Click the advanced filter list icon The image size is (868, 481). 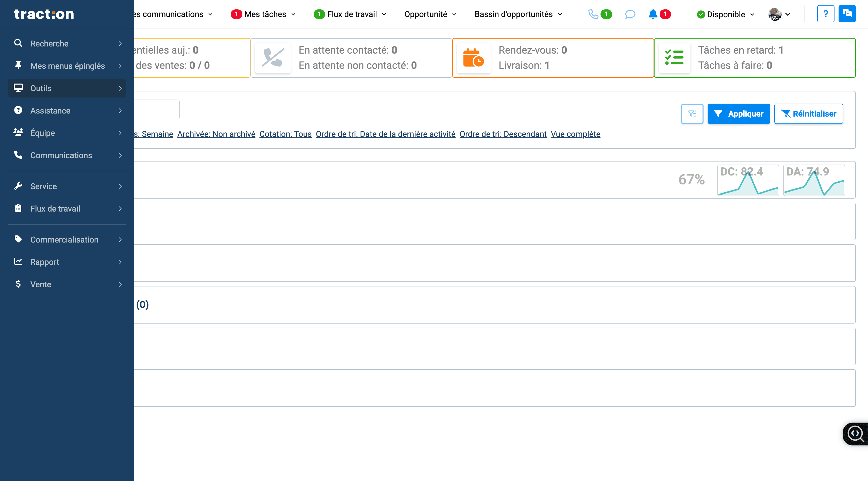(x=692, y=114)
